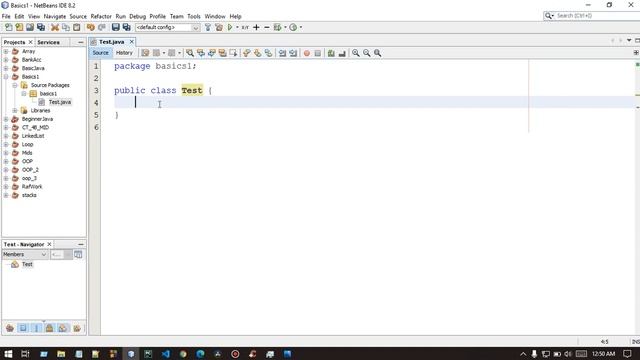Collapse the Basics1 project node
The width and height of the screenshot is (640, 360).
(6, 77)
